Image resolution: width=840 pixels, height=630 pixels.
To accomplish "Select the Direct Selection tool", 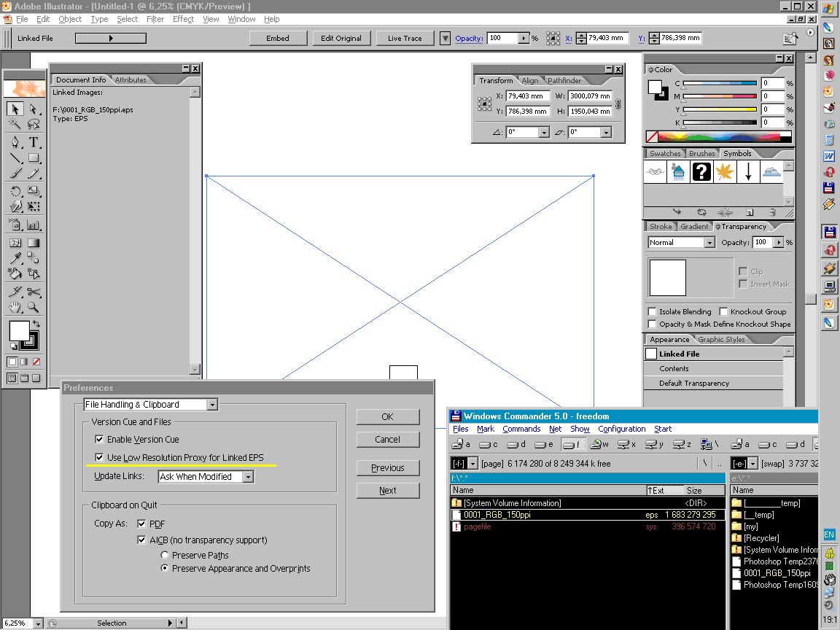I will 34,109.
